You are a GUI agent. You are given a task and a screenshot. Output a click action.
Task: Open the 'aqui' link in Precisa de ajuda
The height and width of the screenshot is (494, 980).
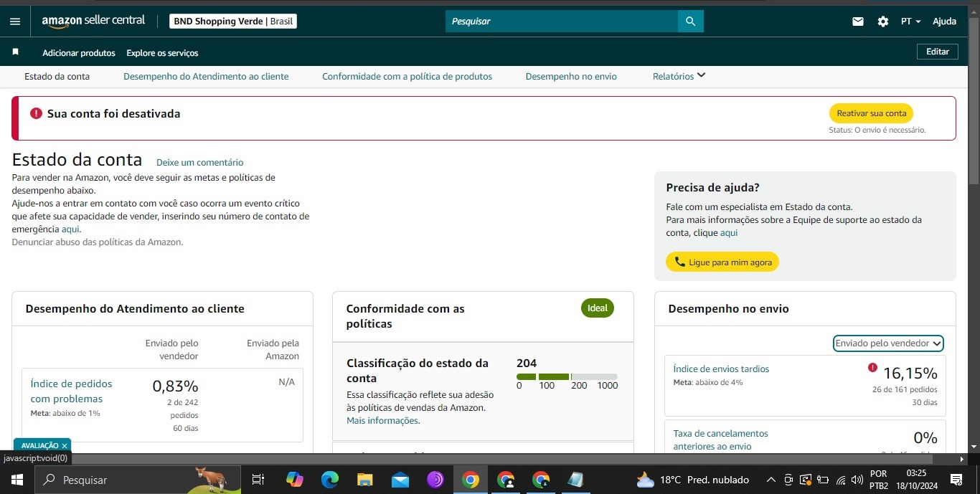coord(729,233)
